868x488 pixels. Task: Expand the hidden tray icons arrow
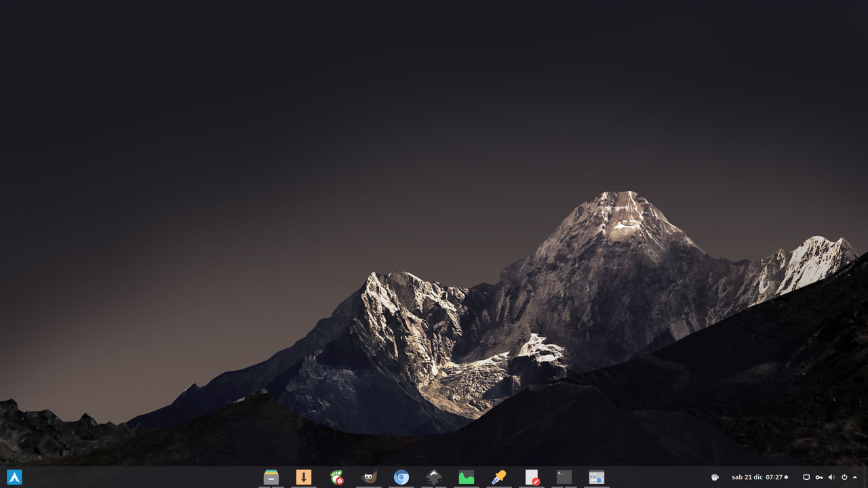tap(855, 477)
